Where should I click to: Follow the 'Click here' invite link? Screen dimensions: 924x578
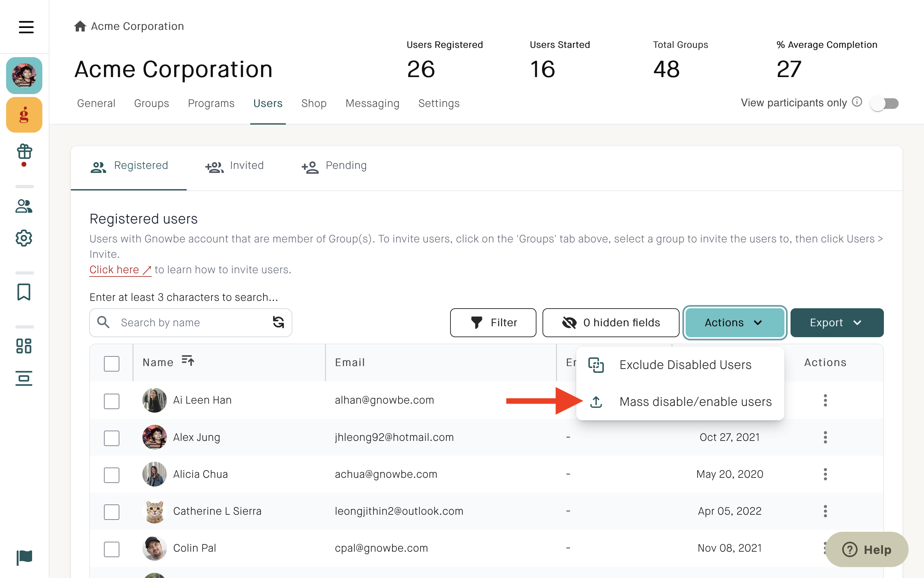(x=120, y=269)
